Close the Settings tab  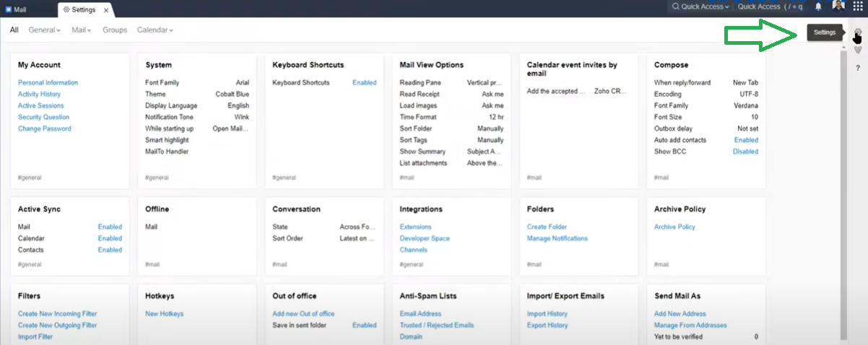coord(106,10)
